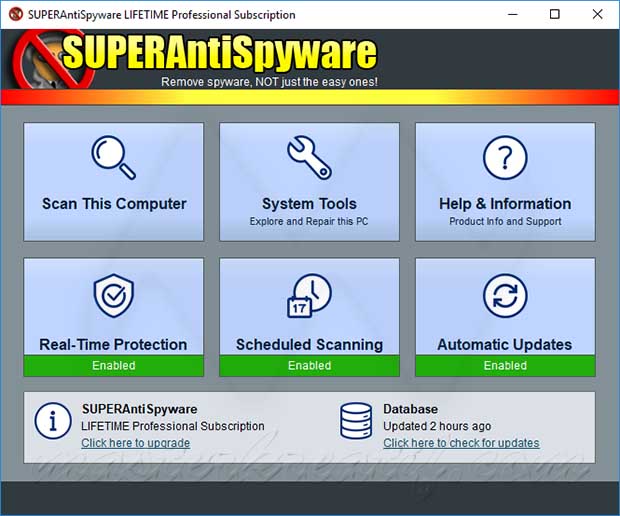Click 'Remove spyware, NOT just the easy ones!' tagline
The height and width of the screenshot is (516, 620).
click(269, 82)
